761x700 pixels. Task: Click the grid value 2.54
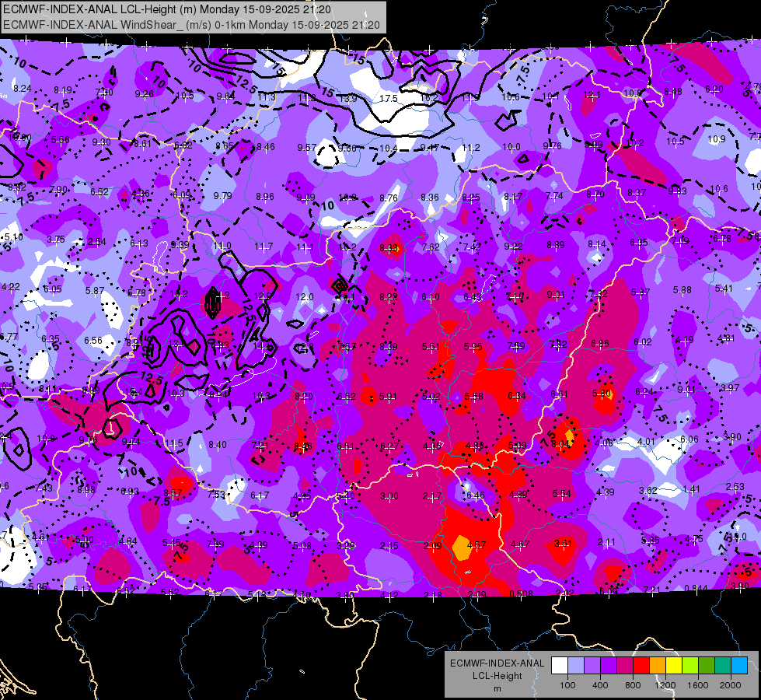[97, 242]
